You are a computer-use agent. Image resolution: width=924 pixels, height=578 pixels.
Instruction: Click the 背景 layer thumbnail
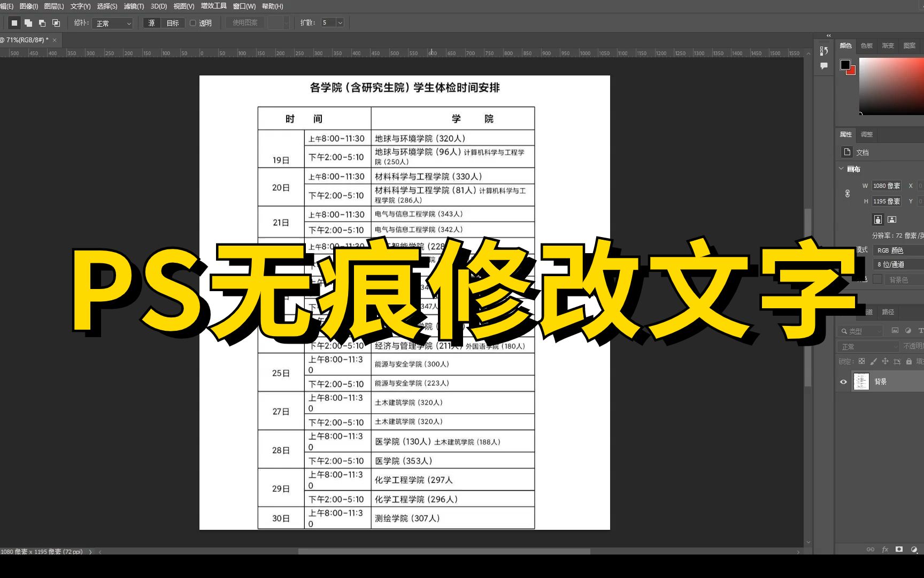861,381
